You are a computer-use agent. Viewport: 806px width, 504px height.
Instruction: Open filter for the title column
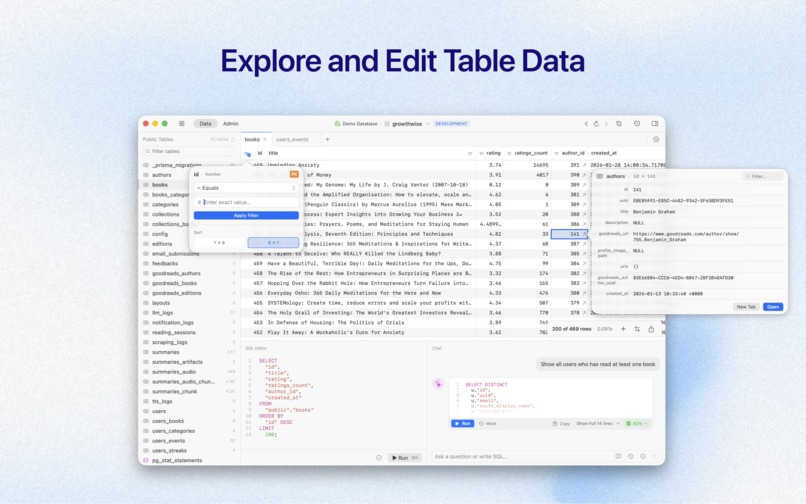coord(469,153)
